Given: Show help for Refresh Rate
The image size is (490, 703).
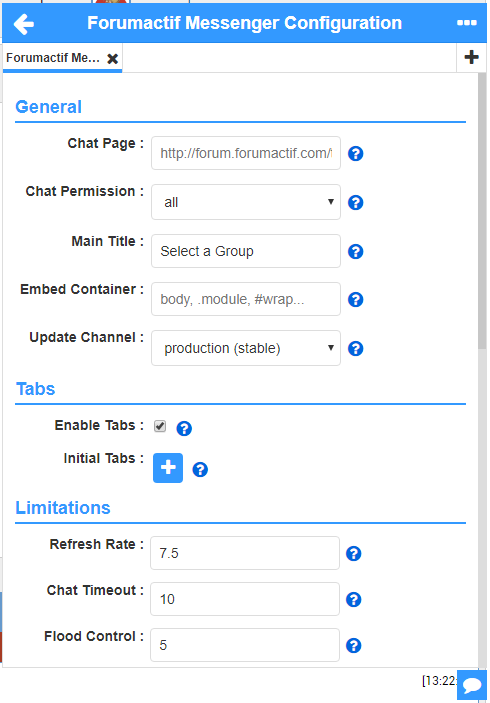Looking at the screenshot, I should pos(354,554).
